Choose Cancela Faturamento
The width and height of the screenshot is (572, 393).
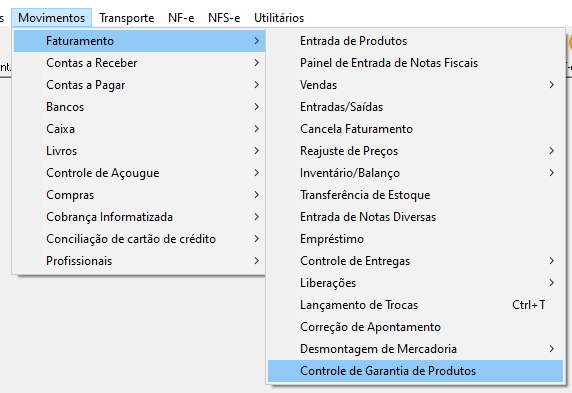(416, 129)
